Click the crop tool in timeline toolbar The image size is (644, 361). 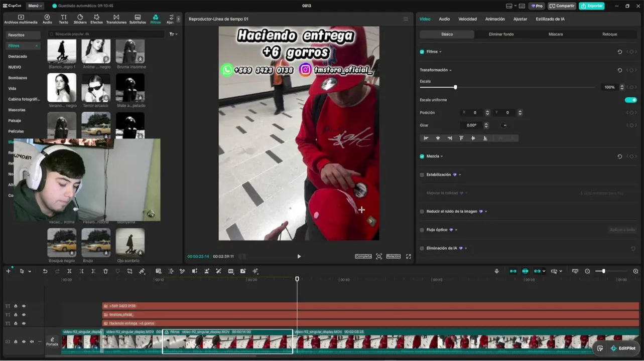click(x=130, y=271)
